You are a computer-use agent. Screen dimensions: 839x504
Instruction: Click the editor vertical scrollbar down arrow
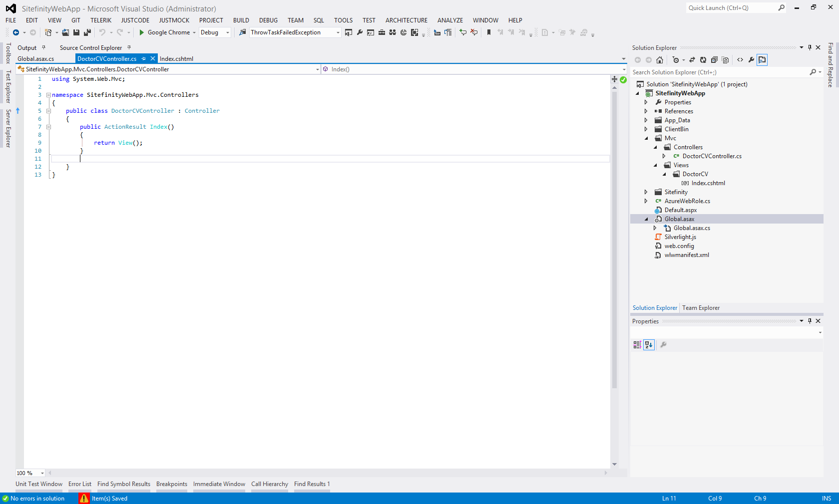tap(614, 464)
